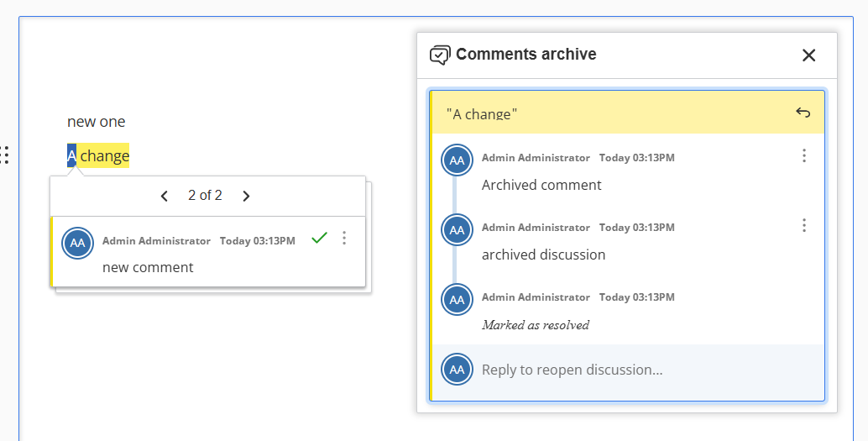Click the Comments archive header icon
The image size is (868, 441).
(x=440, y=55)
